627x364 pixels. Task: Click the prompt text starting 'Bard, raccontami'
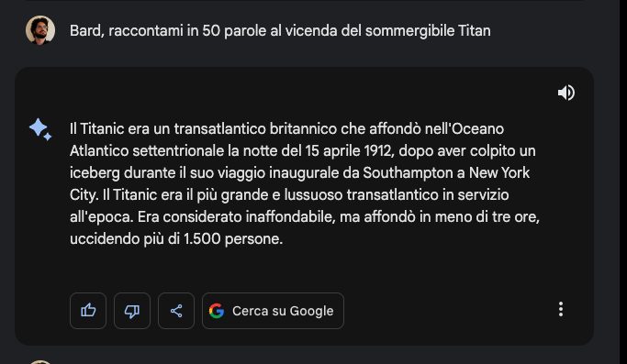(x=280, y=31)
